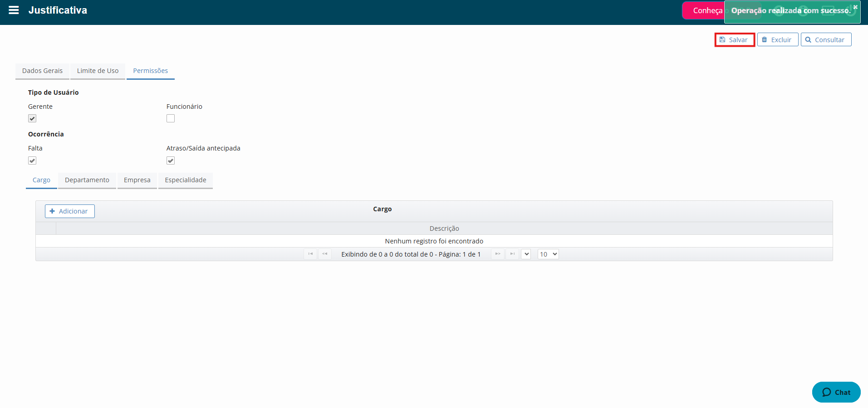Close the success notification toast
Screen dimensions: 868x408
[855, 7]
